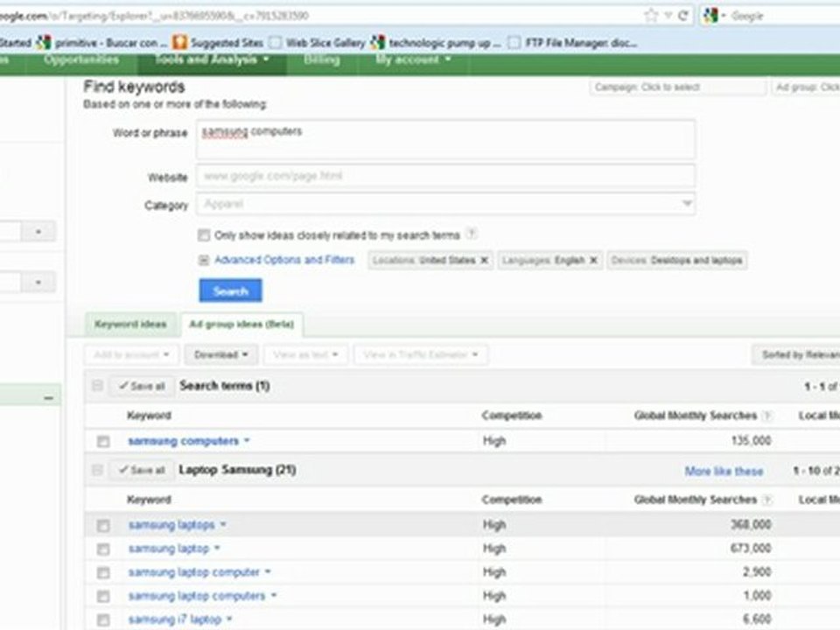Open the 'technologic pump up' bookmark
The image size is (840, 630).
436,42
